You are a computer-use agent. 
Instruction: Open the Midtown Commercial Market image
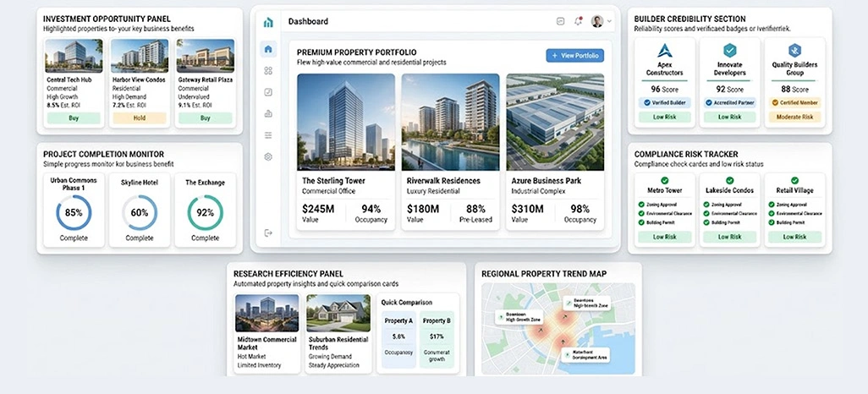pyautogui.click(x=266, y=313)
